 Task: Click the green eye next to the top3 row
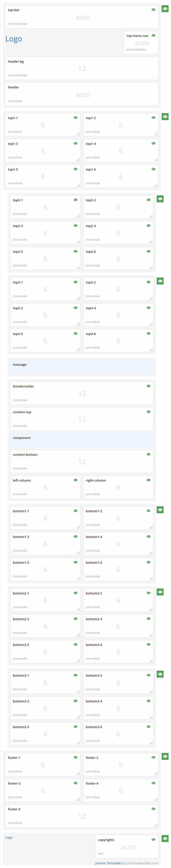[x=160, y=281]
